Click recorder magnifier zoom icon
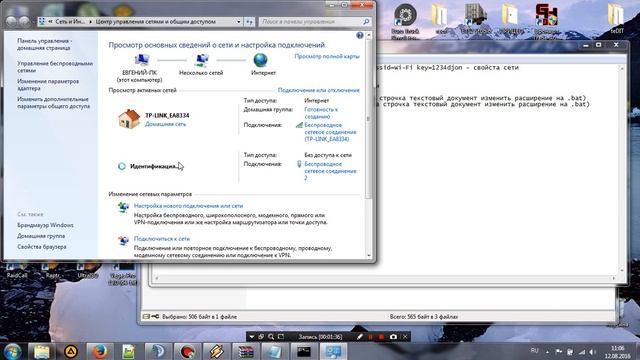 coord(271,337)
